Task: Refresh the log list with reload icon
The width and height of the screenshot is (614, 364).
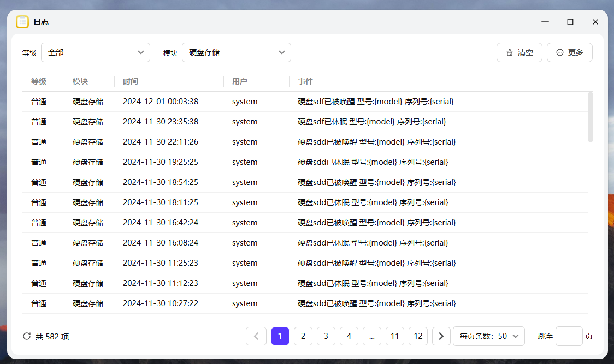Action: tap(27, 336)
